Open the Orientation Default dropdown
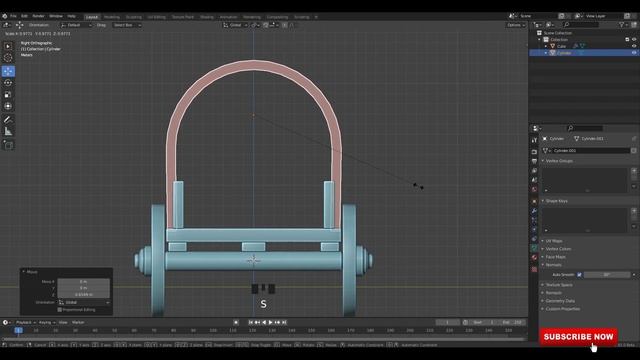 (76, 25)
